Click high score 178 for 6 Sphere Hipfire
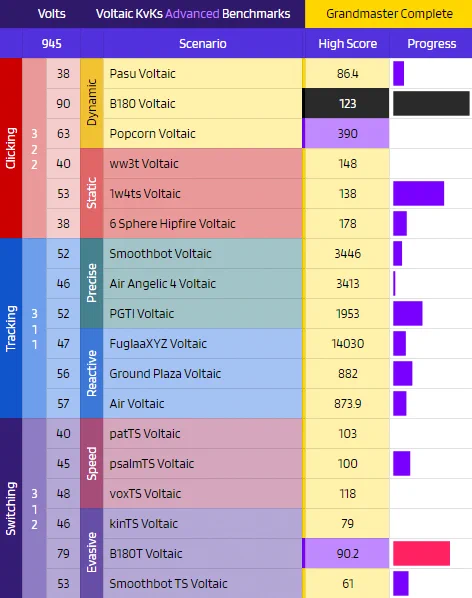Image resolution: width=472 pixels, height=598 pixels. pyautogui.click(x=347, y=223)
